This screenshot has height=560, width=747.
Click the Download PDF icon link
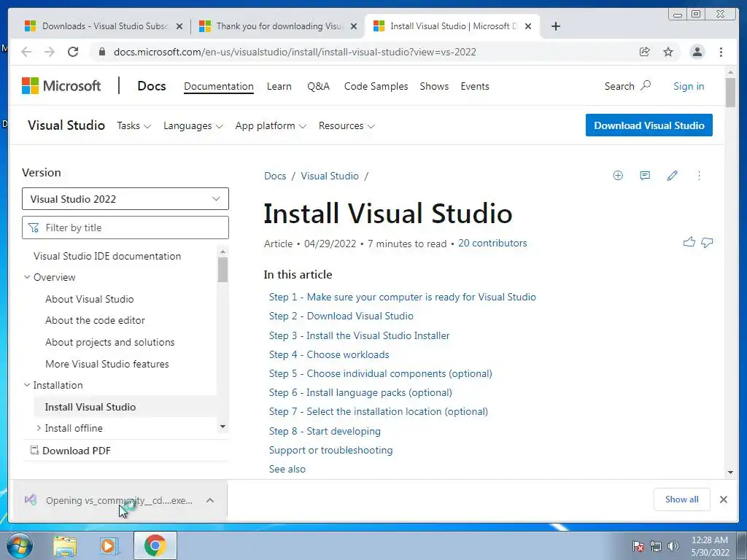[x=71, y=451]
